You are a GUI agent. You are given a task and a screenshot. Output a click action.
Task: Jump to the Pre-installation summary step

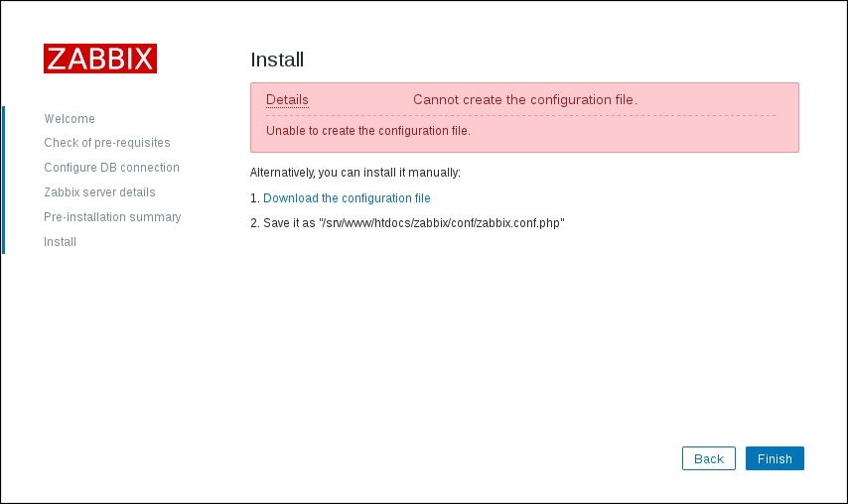pos(112,217)
